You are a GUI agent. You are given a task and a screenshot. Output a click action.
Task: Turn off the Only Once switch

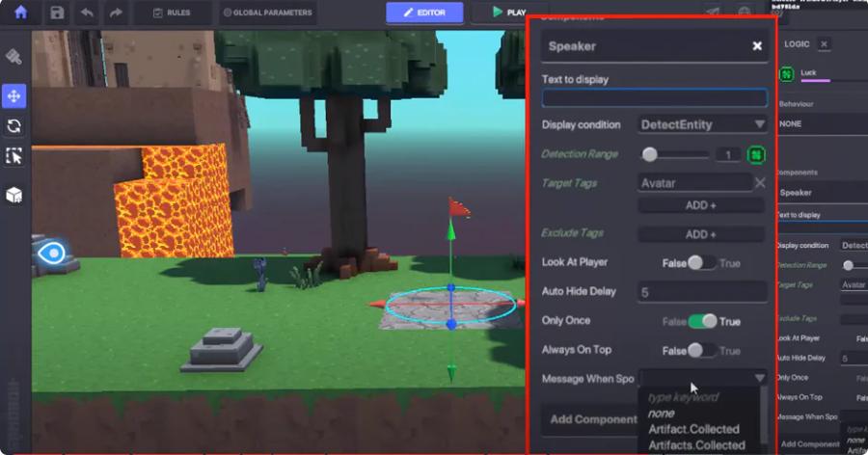(x=701, y=321)
